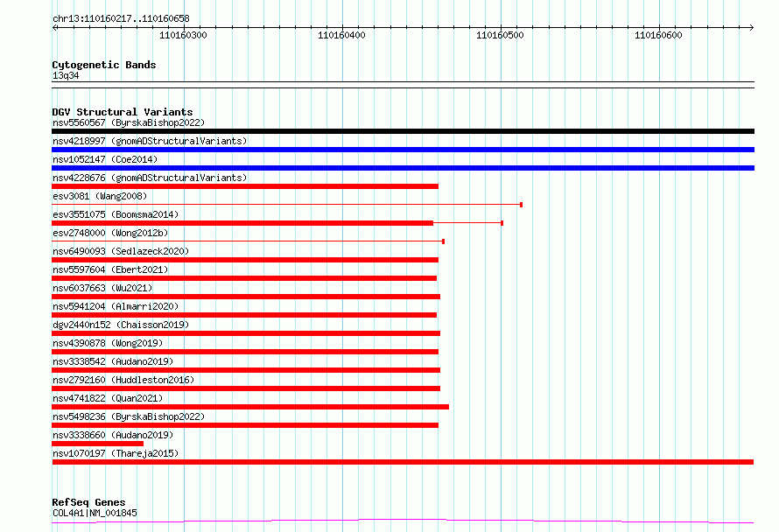Click variant label nsv3338542 (Audano2019)

coord(113,361)
